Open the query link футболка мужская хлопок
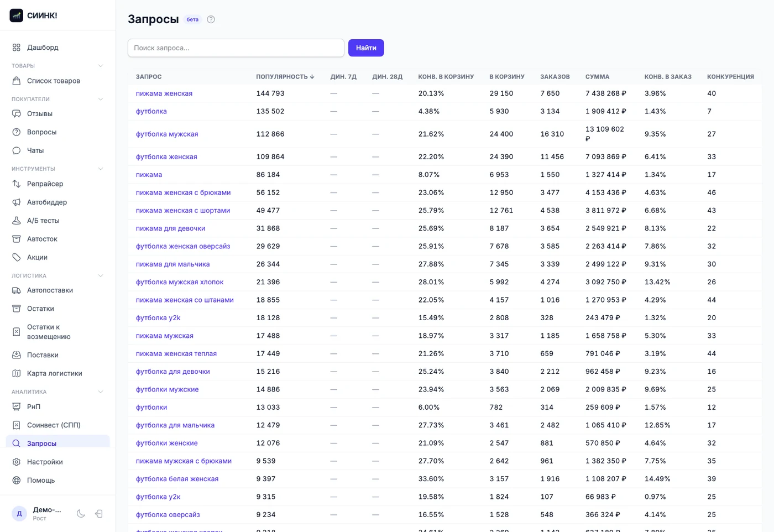The height and width of the screenshot is (532, 774). pos(180,282)
